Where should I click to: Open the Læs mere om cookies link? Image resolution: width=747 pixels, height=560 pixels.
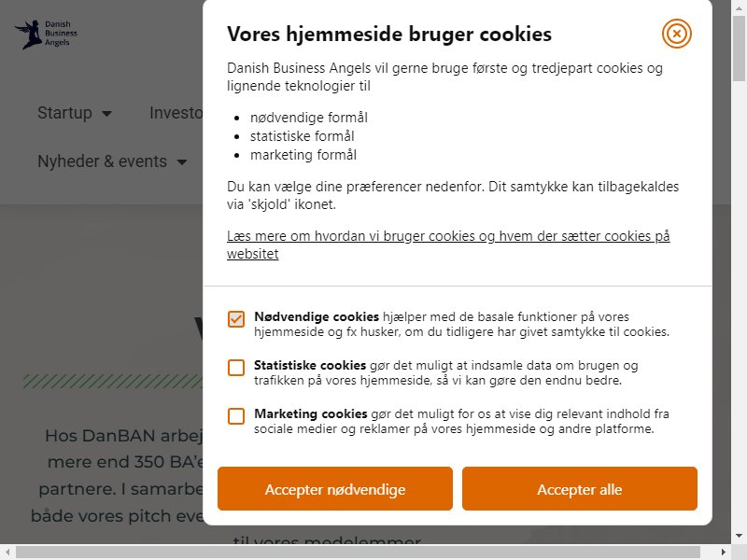(448, 245)
